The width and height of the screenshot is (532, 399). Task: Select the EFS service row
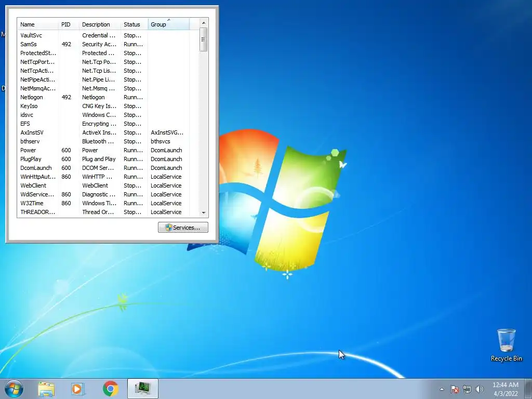click(103, 124)
